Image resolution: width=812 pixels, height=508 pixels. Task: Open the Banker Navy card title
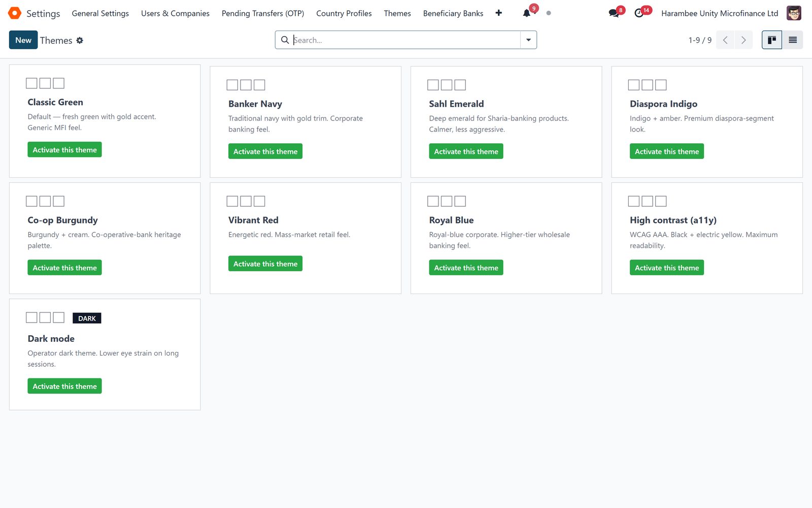pos(255,104)
